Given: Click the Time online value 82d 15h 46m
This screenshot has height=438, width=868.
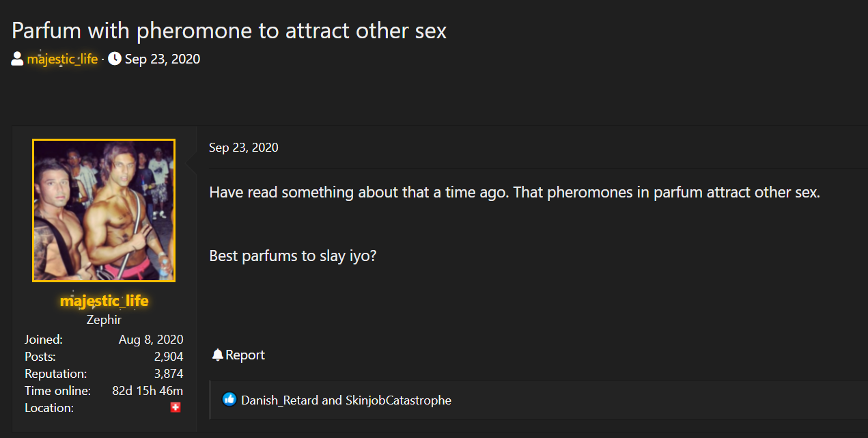Looking at the screenshot, I should [148, 391].
